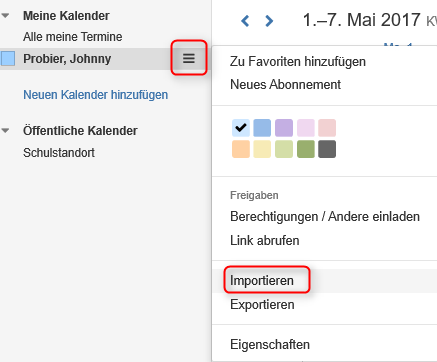Viewport: 437px width, 362px height.
Task: Click Neues Abonnement menu entry
Action: (x=285, y=85)
